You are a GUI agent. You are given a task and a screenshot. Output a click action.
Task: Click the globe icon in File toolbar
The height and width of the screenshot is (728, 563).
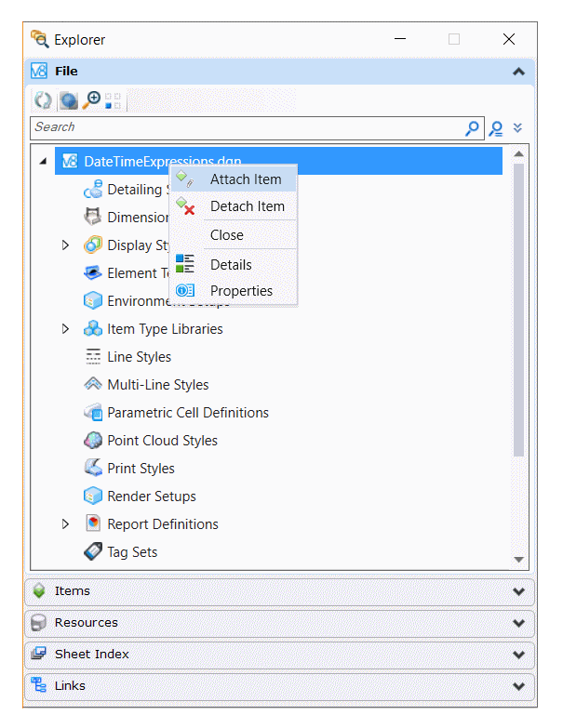point(68,100)
